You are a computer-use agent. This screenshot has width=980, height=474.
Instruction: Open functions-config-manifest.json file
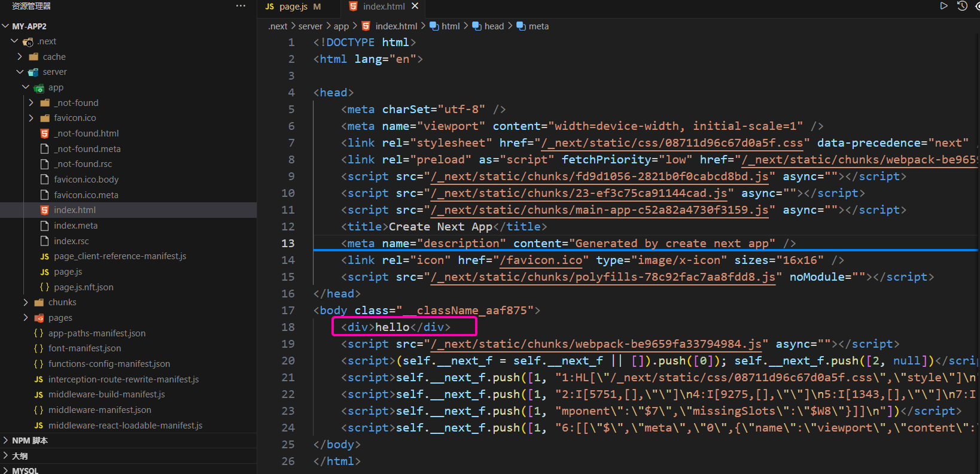109,364
